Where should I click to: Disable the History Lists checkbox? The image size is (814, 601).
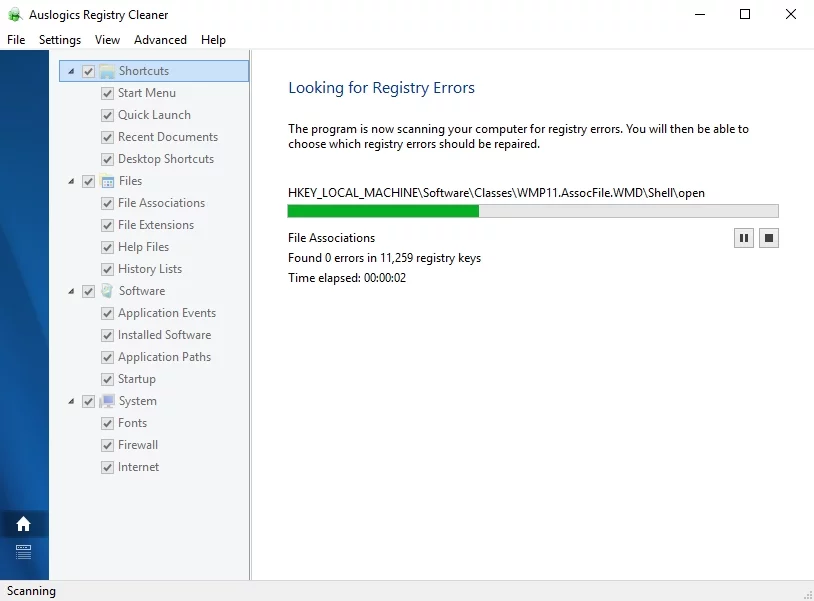(107, 269)
